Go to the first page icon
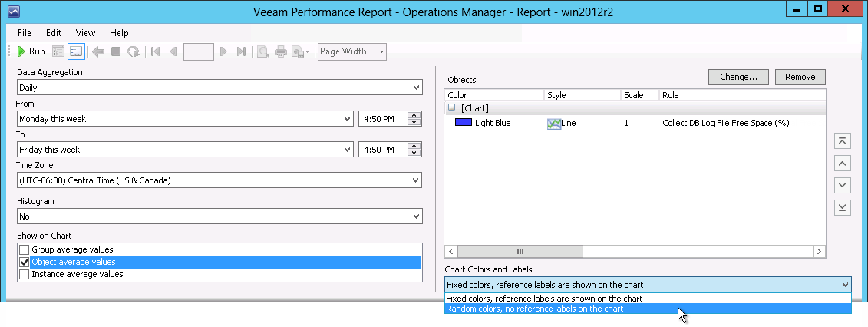Viewport: 868px width, 327px height. coord(156,51)
